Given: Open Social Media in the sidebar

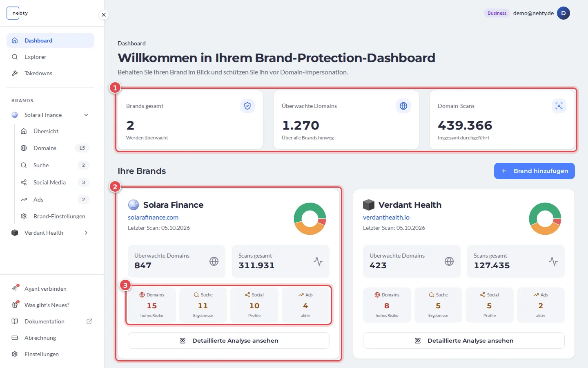Looking at the screenshot, I should (x=55, y=182).
